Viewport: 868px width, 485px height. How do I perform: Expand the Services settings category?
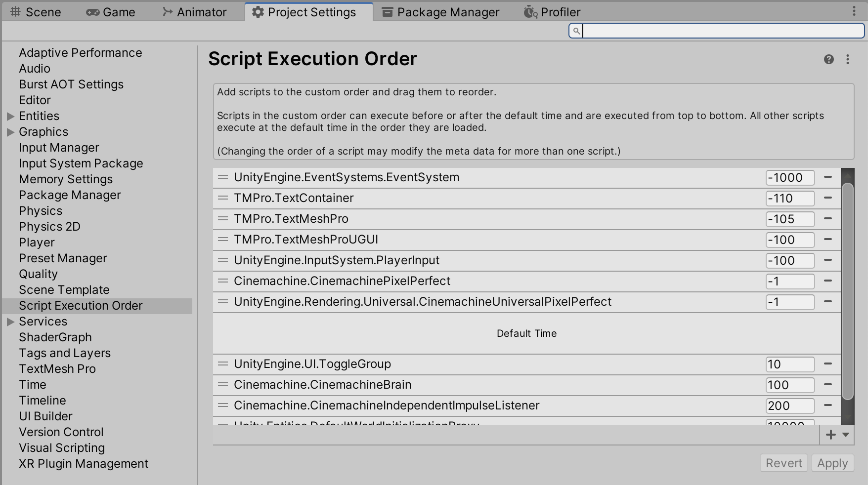pos(10,322)
